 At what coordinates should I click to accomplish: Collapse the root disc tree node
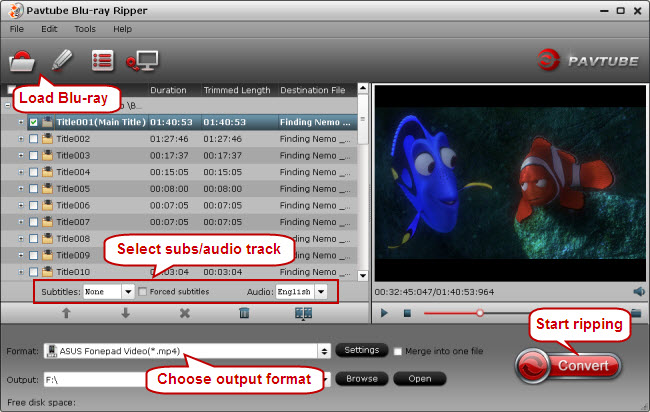click(7, 106)
